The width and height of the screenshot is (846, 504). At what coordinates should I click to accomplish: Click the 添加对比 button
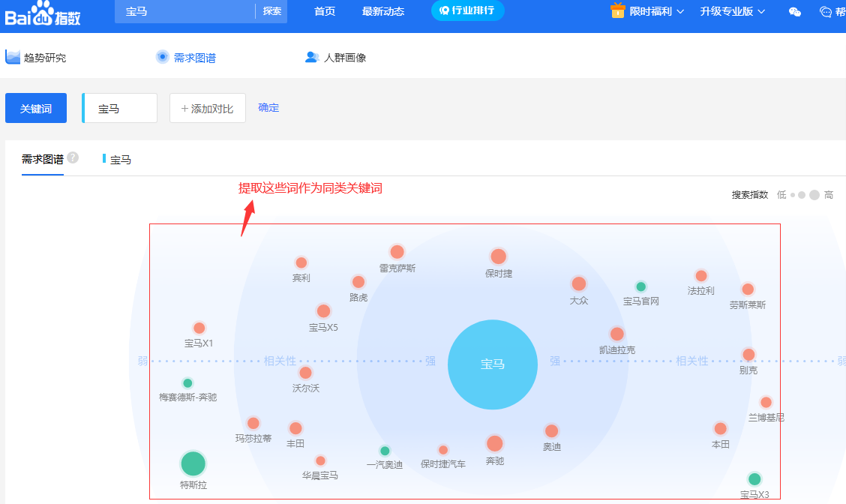pos(208,108)
